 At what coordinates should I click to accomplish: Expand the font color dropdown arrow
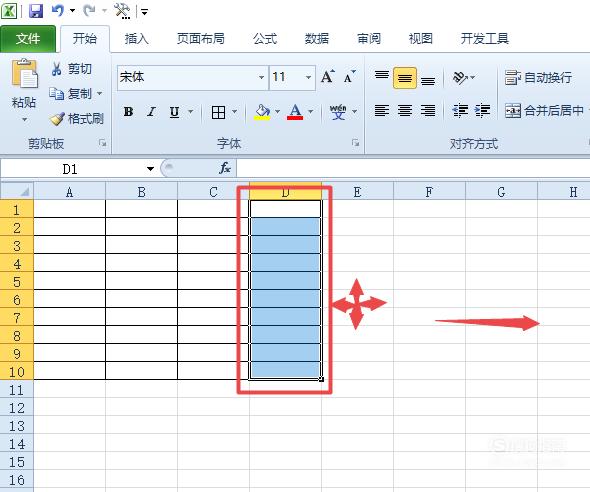click(311, 112)
